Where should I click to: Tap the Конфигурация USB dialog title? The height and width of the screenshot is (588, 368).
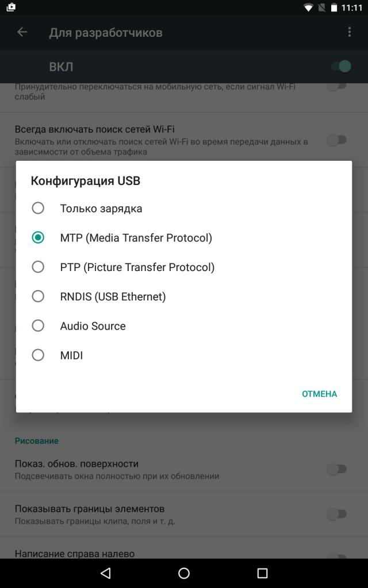(x=85, y=181)
